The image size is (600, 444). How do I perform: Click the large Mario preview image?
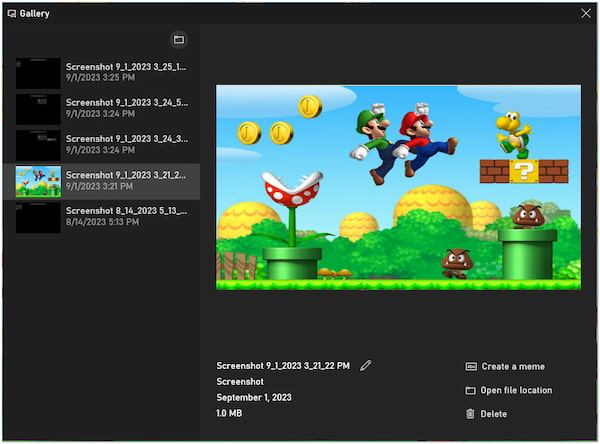[x=398, y=187]
